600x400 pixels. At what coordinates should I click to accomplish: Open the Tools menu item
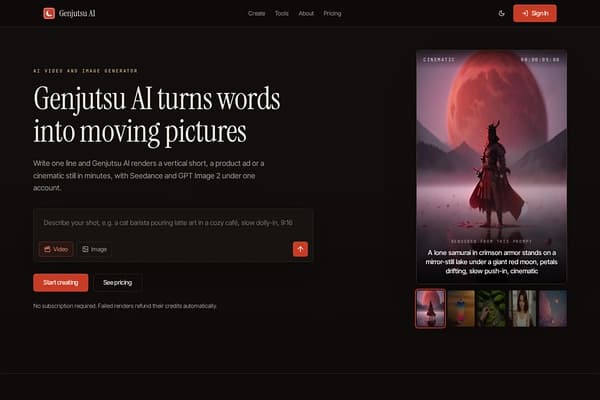[281, 13]
